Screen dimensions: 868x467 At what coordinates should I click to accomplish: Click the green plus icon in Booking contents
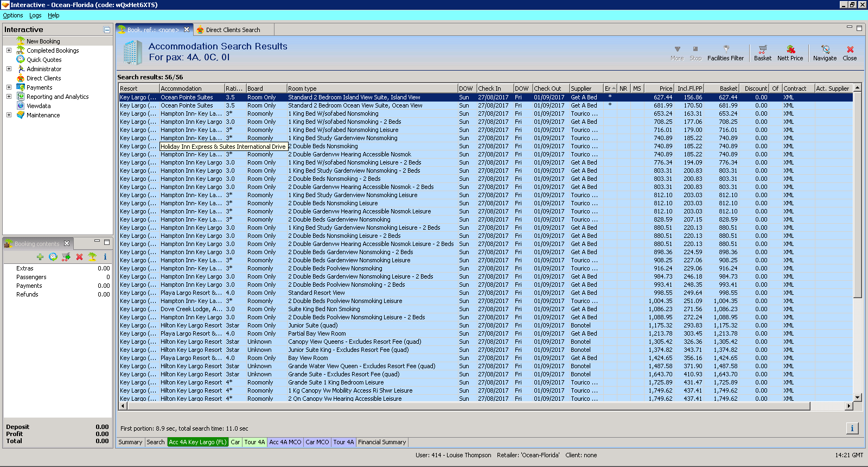click(40, 257)
